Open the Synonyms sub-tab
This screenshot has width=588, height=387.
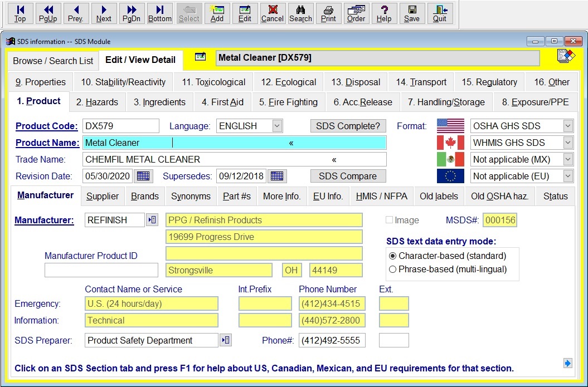pos(191,197)
